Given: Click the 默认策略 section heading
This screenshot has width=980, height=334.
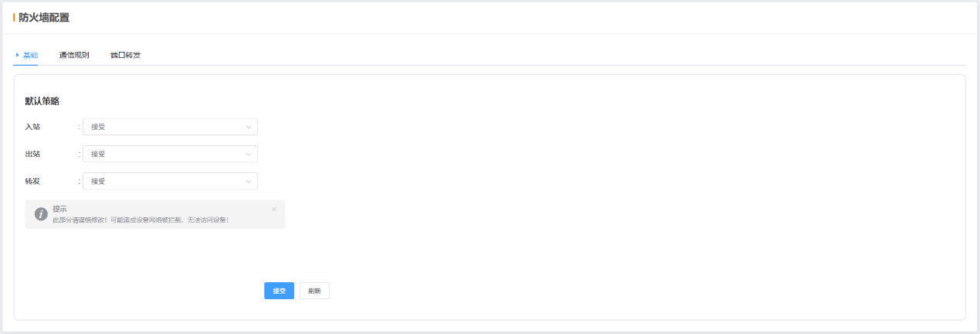Looking at the screenshot, I should click(x=42, y=101).
